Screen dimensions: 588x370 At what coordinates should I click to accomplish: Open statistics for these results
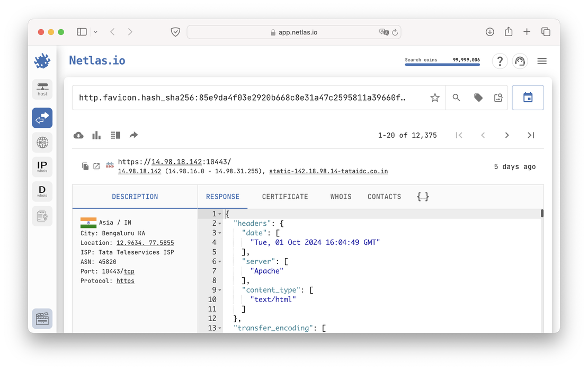(96, 135)
